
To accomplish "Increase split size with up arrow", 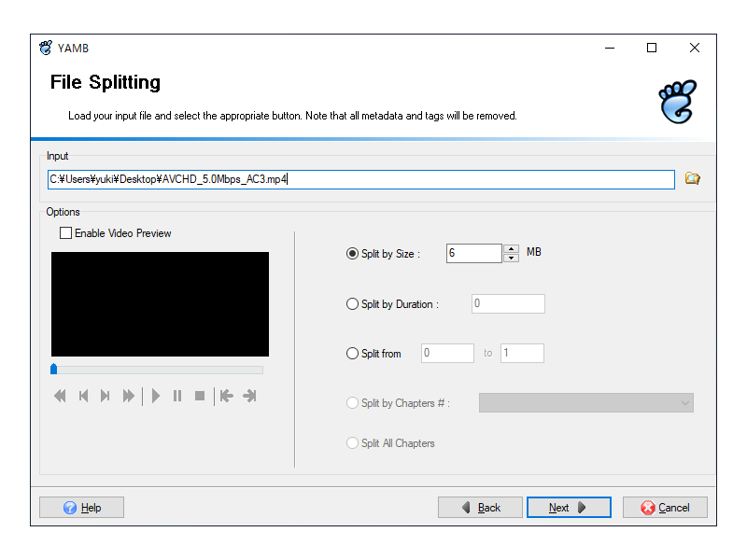I will (x=511, y=248).
